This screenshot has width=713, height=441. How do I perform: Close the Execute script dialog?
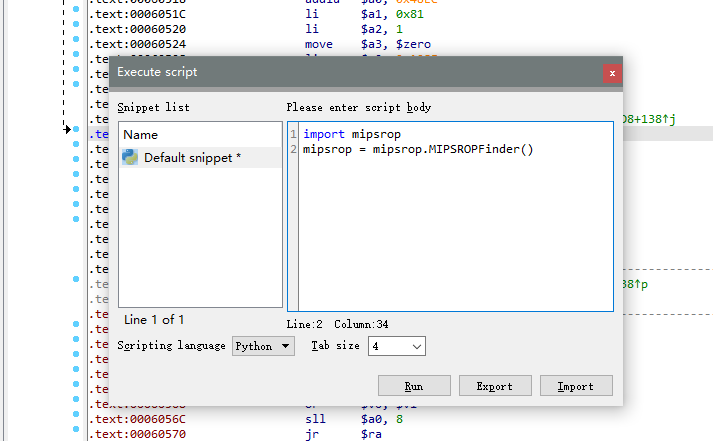(x=612, y=73)
